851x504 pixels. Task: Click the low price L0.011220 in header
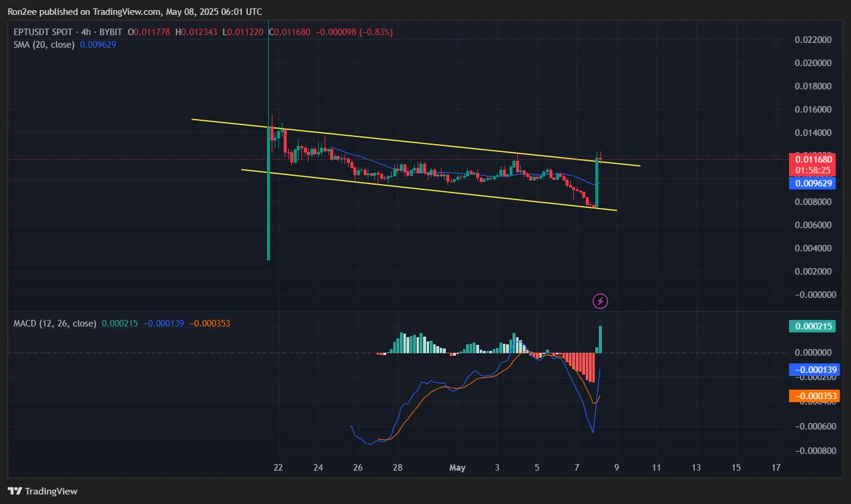tap(243, 32)
